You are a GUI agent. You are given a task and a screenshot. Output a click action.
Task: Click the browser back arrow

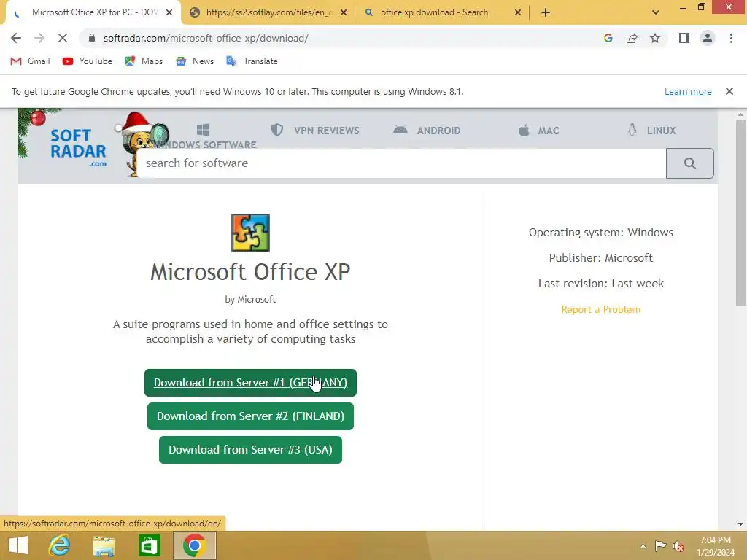tap(16, 38)
